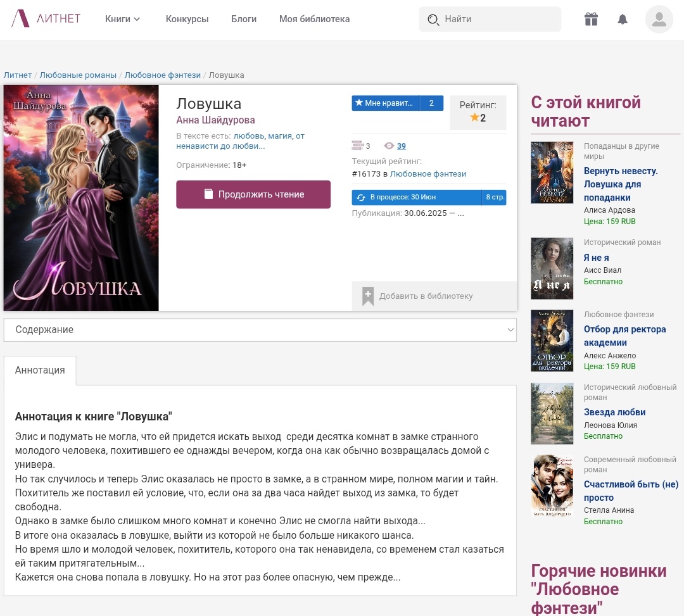Go to Моя библиотека
The width and height of the screenshot is (684, 616).
coord(315,19)
